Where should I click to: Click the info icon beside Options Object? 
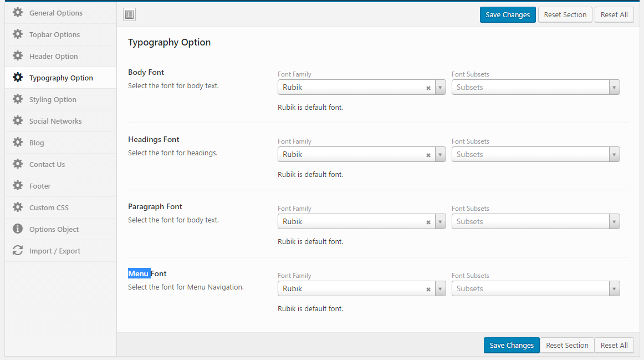[18, 229]
